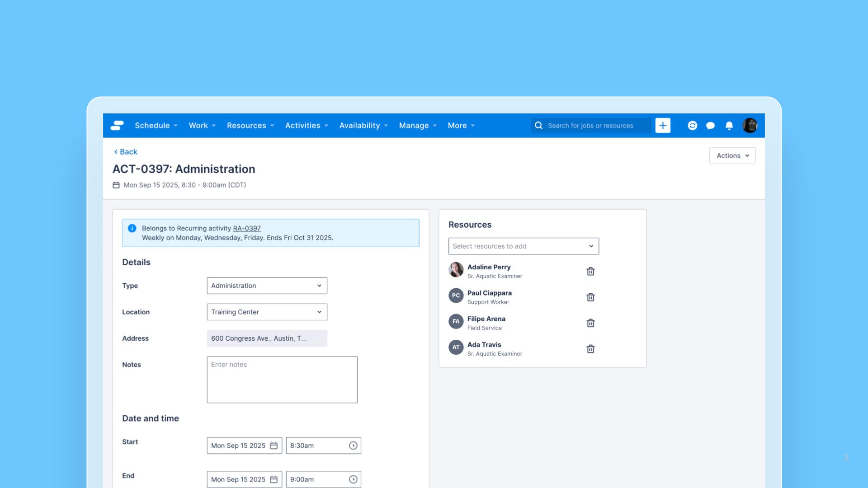This screenshot has width=868, height=488.
Task: Open recurring activity RA-0397 link
Action: [x=247, y=228]
